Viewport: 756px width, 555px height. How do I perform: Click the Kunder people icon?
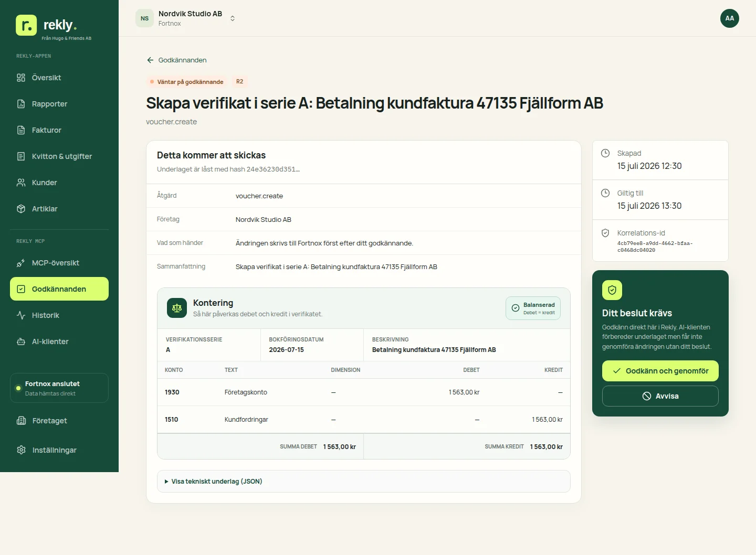point(21,183)
